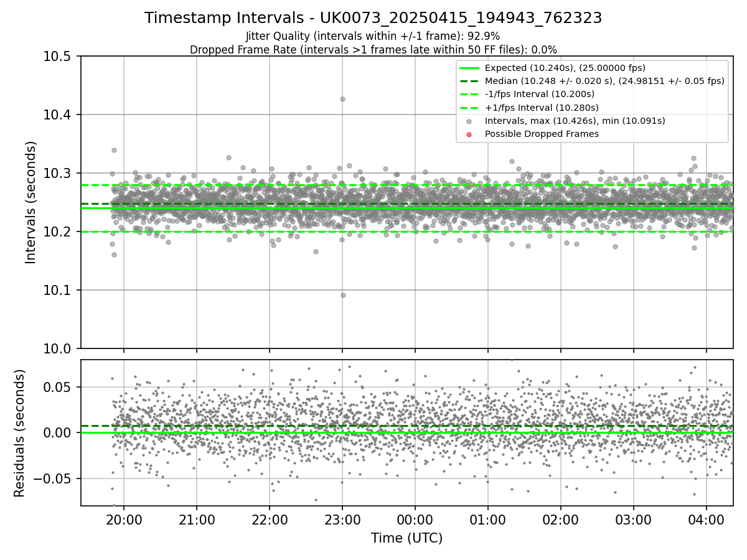The height and width of the screenshot is (560, 747).
Task: Click the 'Jitter Quality' 92.9% subtitle line
Action: tap(373, 37)
